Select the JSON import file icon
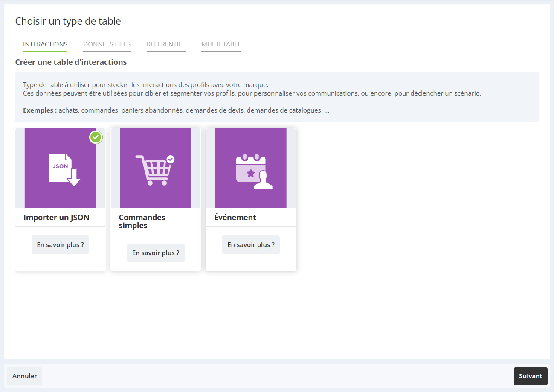Image resolution: width=554 pixels, height=392 pixels. pos(64,170)
